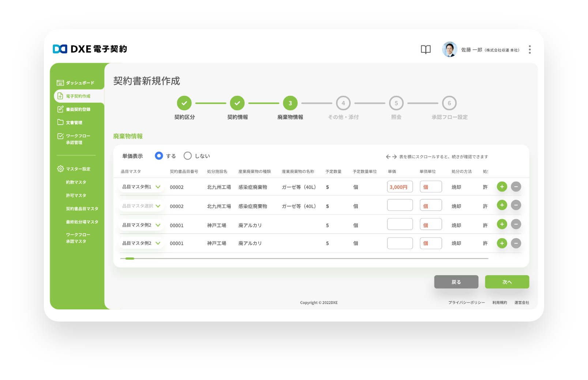The width and height of the screenshot is (588, 380).
Task: Click the empty 単価 input in the second row
Action: (x=400, y=205)
